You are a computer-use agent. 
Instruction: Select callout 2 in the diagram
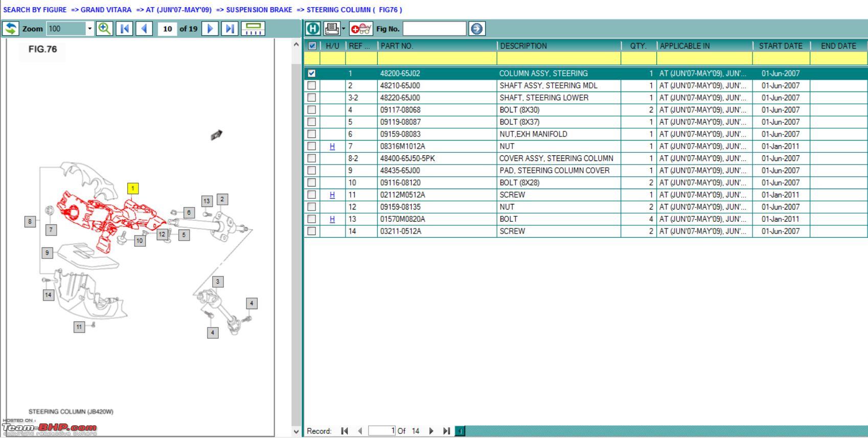pos(222,199)
